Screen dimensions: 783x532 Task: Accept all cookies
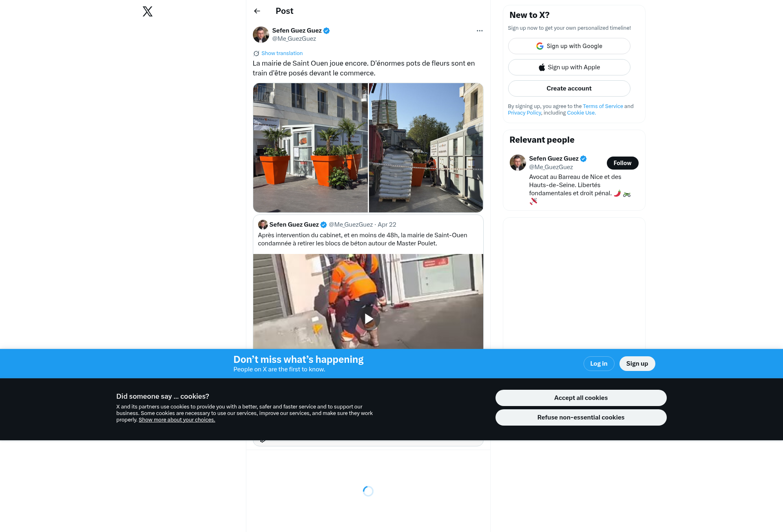[581, 398]
